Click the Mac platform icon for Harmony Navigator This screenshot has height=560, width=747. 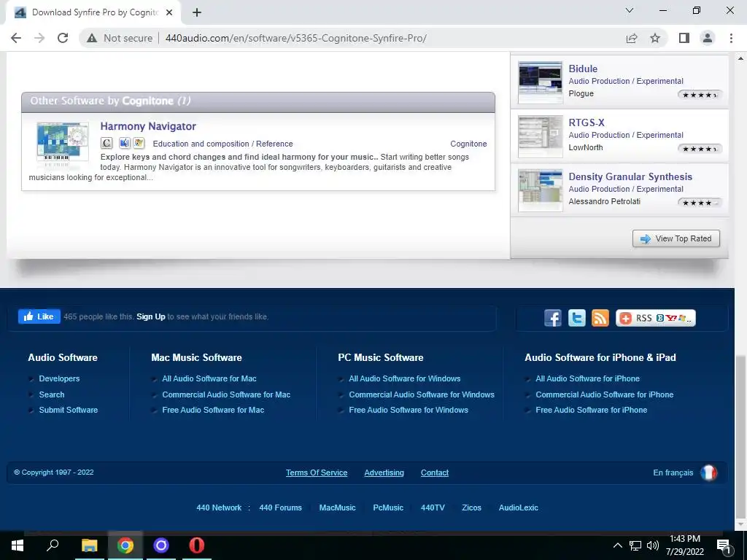[124, 144]
